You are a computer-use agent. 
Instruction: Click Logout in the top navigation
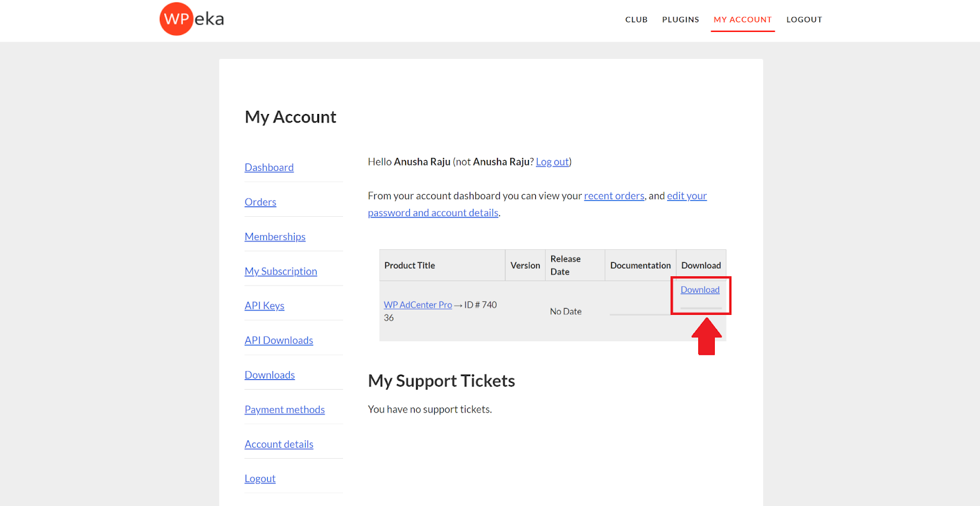804,20
